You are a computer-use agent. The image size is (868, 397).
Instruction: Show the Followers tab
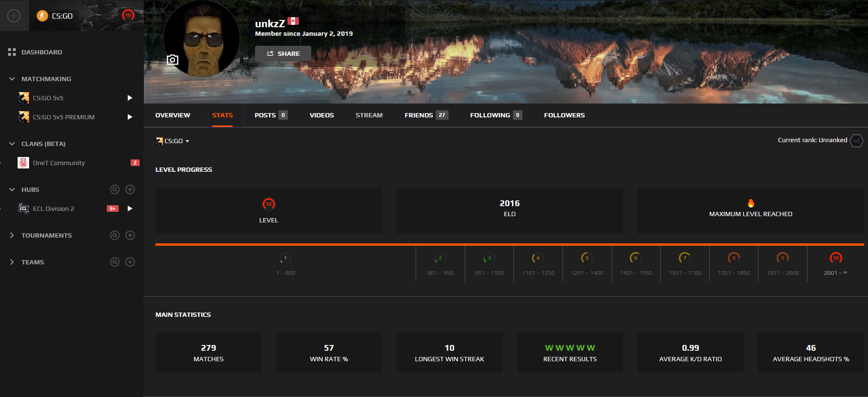coord(564,115)
